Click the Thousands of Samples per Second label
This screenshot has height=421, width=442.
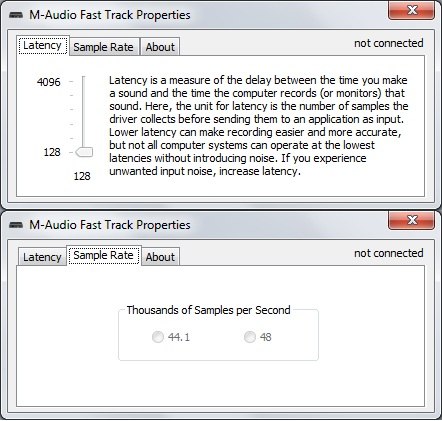tap(208, 310)
